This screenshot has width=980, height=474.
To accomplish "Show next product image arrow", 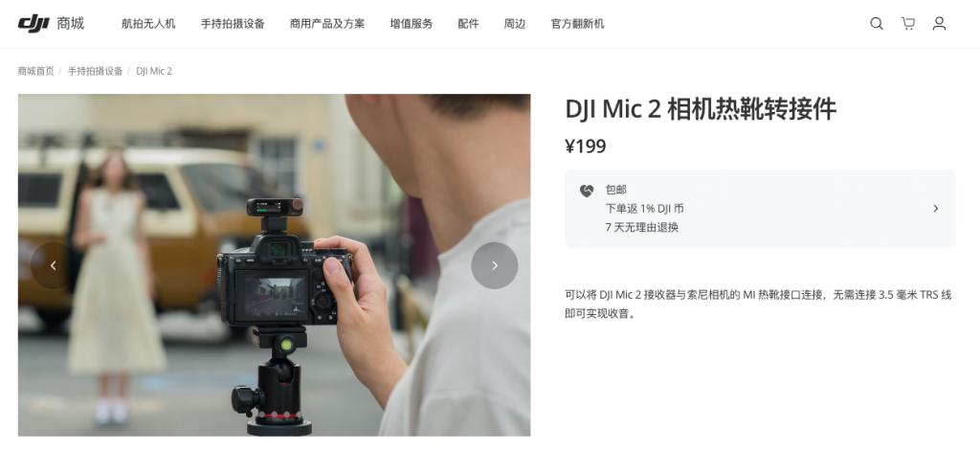I will tap(495, 266).
